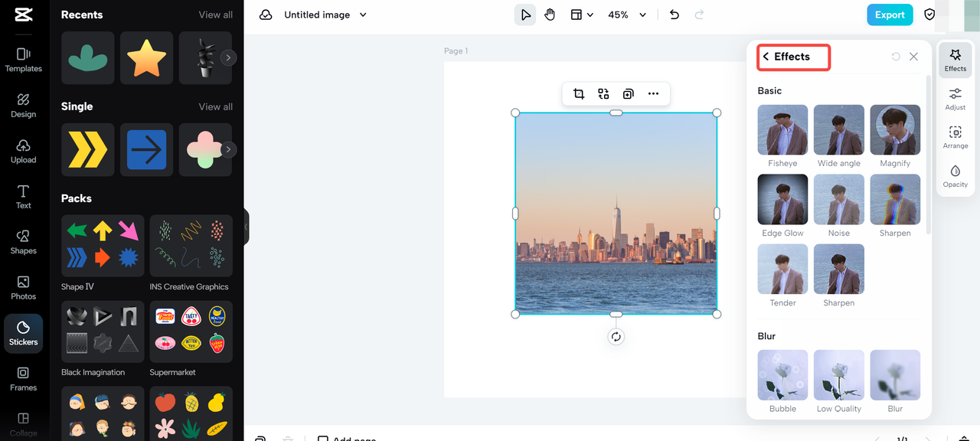Apply the Fisheye effect
Image resolution: width=980 pixels, height=441 pixels.
pyautogui.click(x=782, y=130)
